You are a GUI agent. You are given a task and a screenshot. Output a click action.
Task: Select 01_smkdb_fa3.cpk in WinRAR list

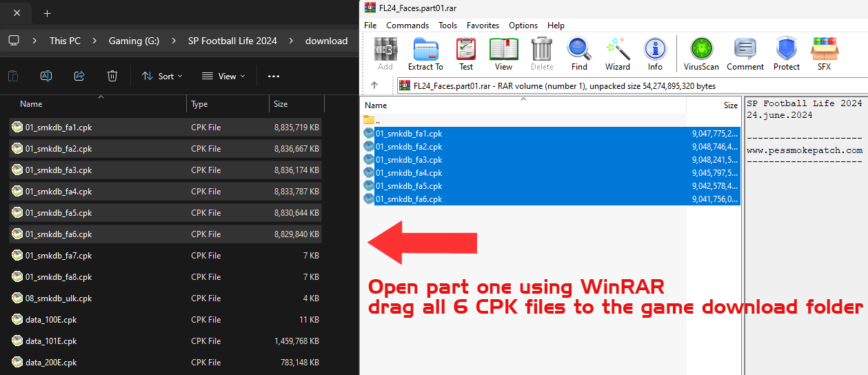point(409,160)
